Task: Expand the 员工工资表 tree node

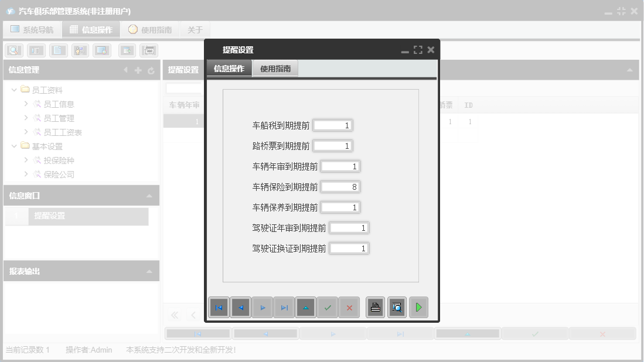Action: pos(26,132)
